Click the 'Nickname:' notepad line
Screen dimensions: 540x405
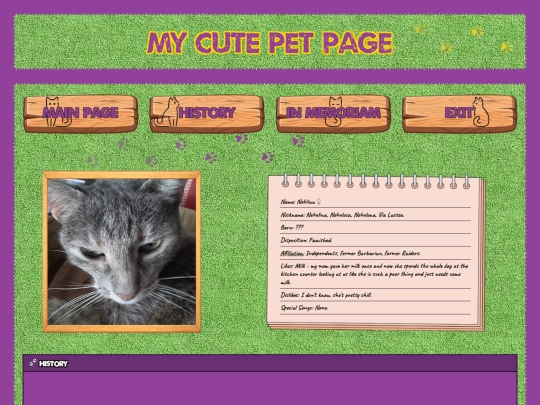point(342,215)
